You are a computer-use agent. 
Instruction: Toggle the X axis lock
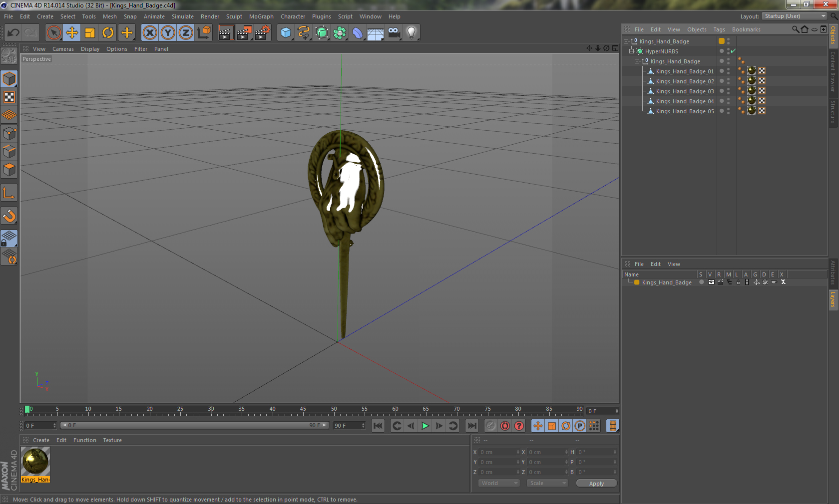point(150,33)
